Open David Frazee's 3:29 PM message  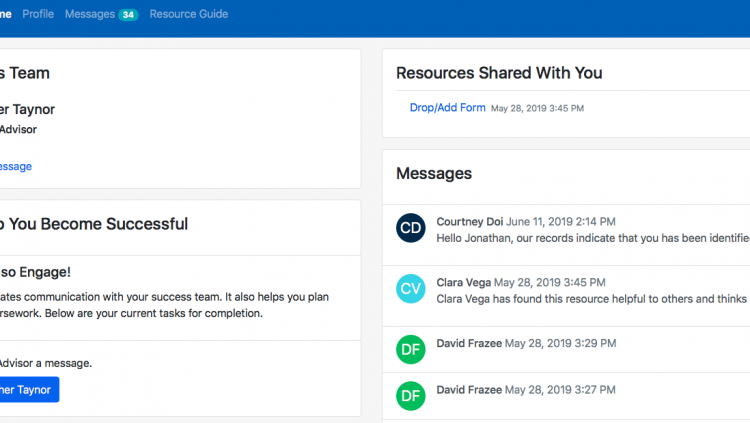[566, 350]
